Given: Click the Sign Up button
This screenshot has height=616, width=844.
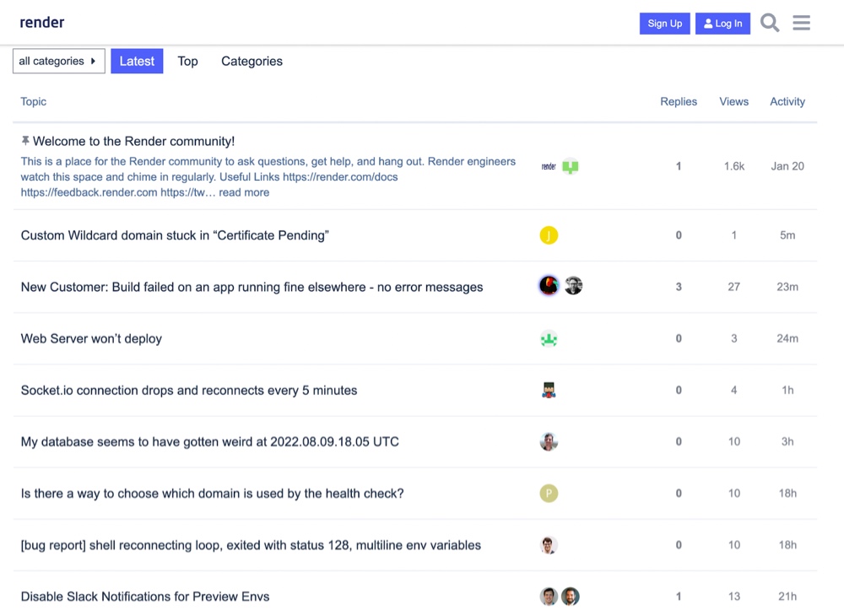Looking at the screenshot, I should tap(664, 24).
